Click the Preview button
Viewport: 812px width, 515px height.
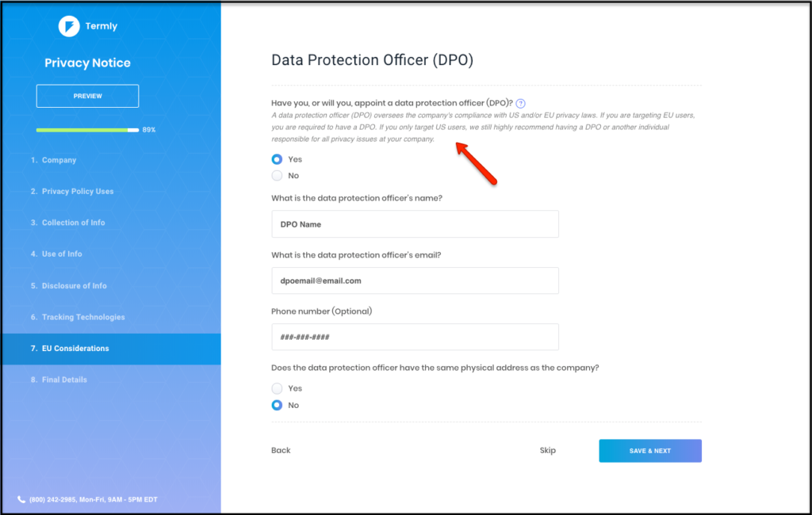pyautogui.click(x=87, y=96)
